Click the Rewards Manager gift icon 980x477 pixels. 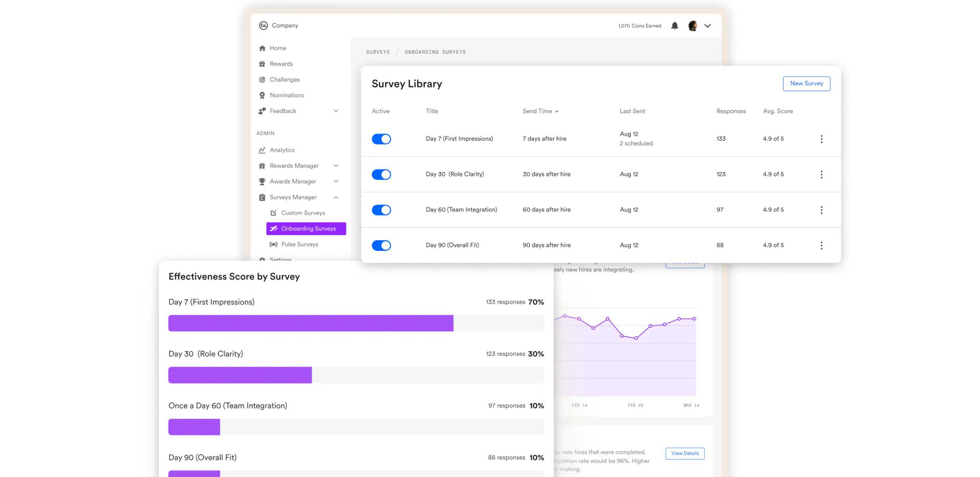262,166
